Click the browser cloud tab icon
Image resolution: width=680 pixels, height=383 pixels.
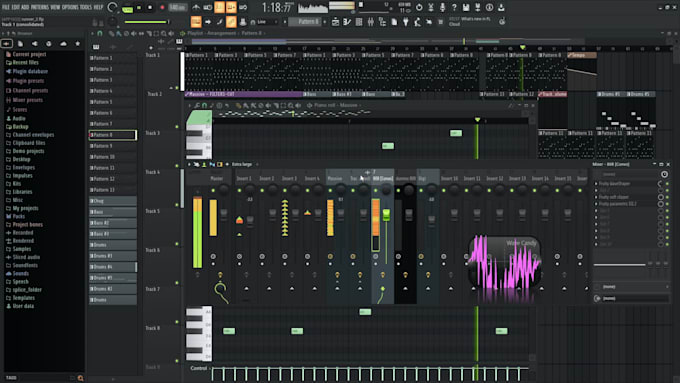point(63,43)
